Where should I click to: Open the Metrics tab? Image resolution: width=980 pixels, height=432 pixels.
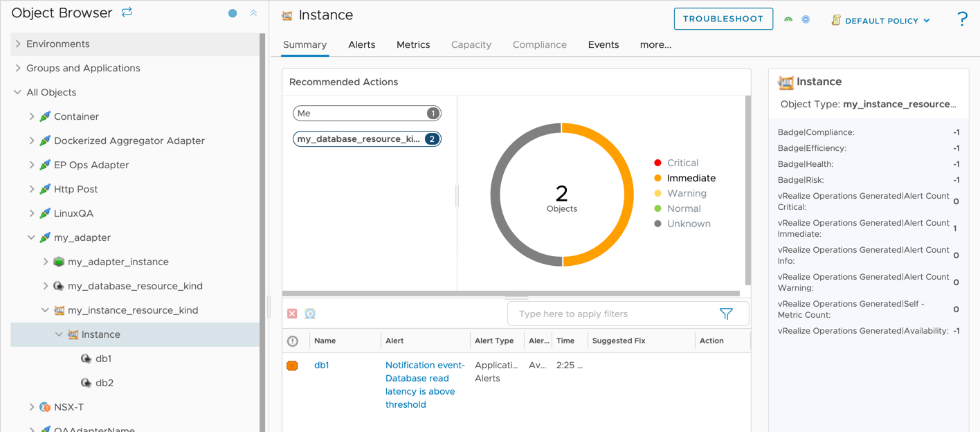point(413,44)
